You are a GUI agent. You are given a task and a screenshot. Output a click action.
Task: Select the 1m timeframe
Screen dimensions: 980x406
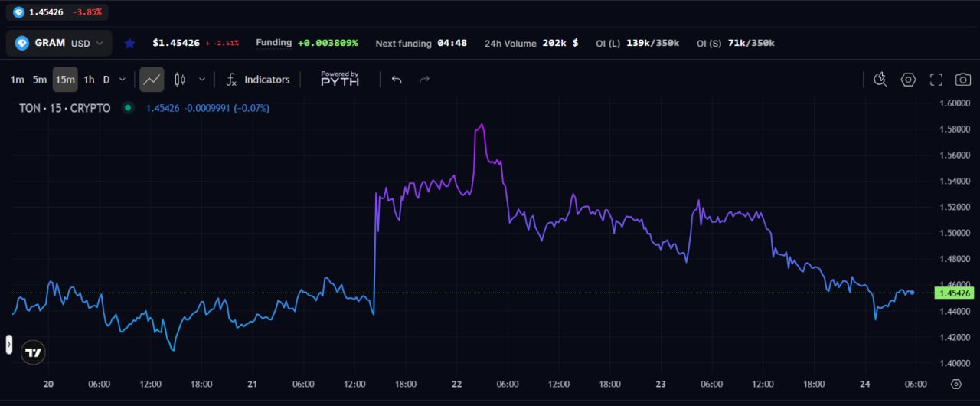18,80
